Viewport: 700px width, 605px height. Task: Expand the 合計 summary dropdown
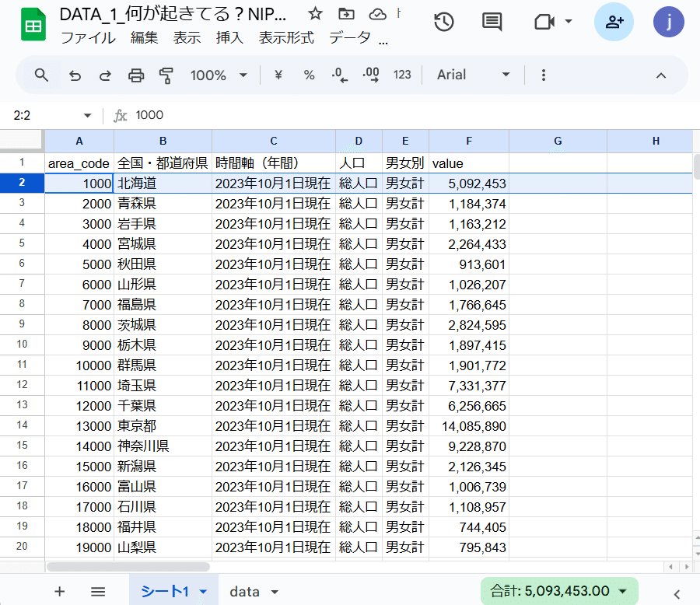tap(622, 591)
